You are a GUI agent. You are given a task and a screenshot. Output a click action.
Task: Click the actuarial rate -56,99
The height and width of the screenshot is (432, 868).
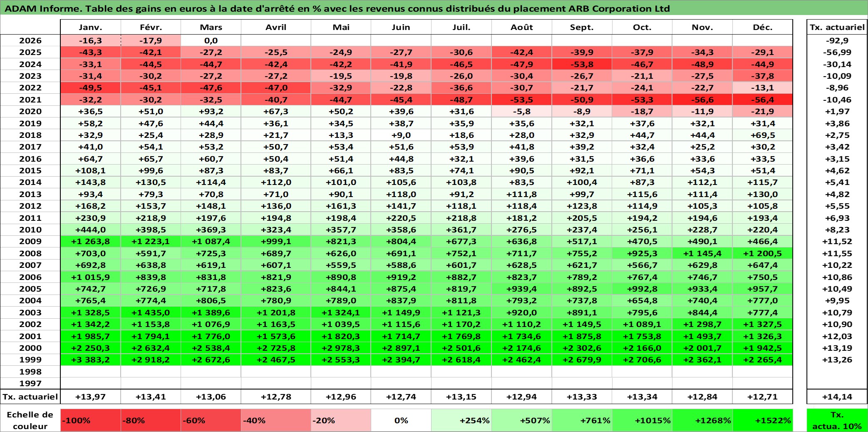(x=837, y=52)
